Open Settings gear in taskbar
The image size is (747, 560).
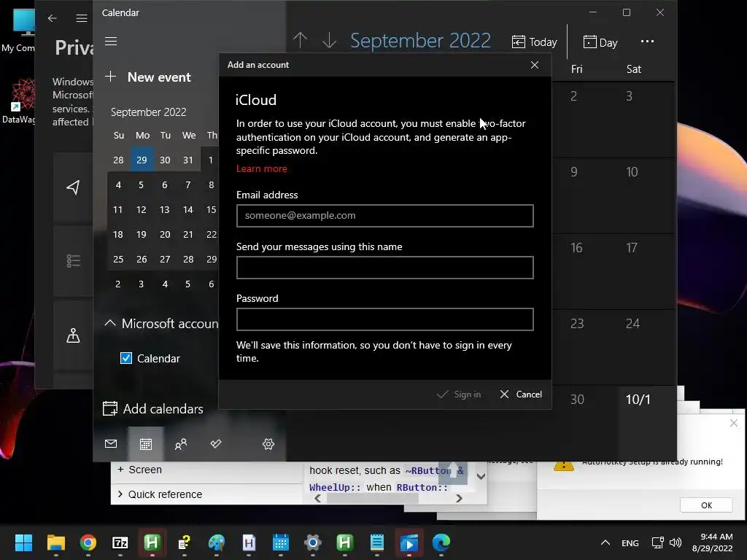click(x=313, y=542)
